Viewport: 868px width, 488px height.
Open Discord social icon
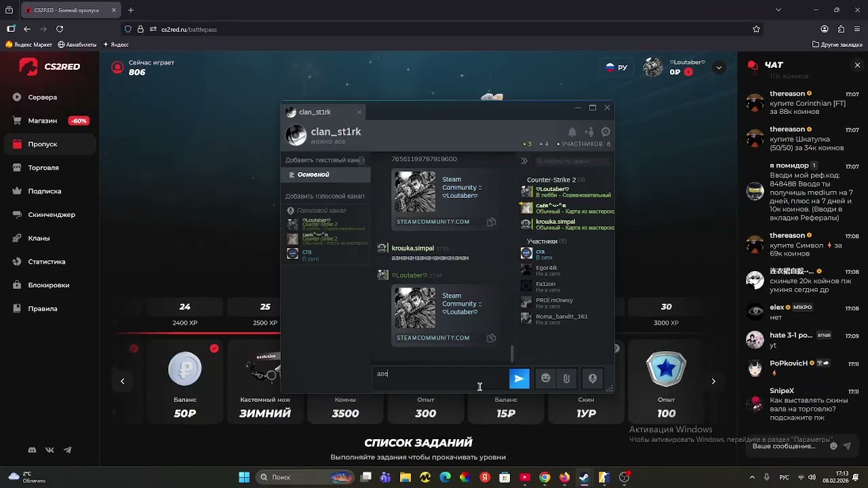[x=32, y=450]
